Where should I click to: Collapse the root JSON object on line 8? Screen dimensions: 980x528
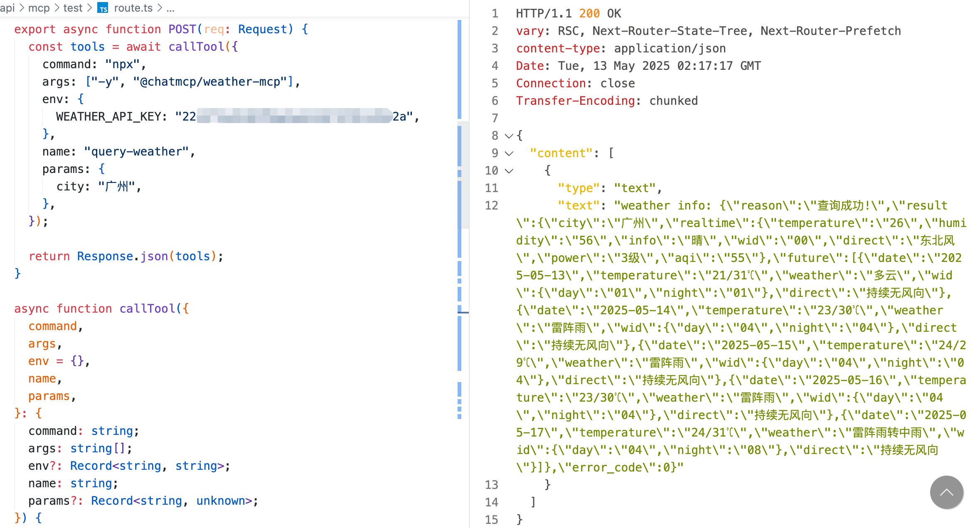click(x=509, y=136)
